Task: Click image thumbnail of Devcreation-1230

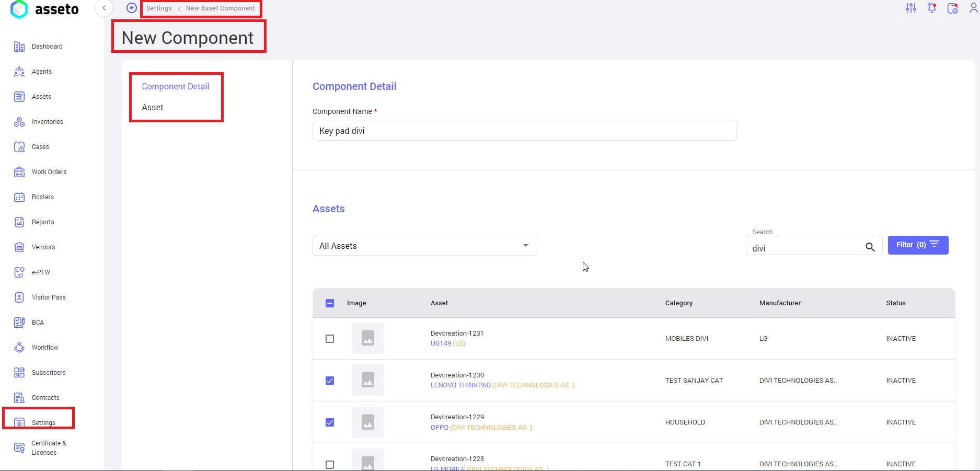Action: [368, 380]
